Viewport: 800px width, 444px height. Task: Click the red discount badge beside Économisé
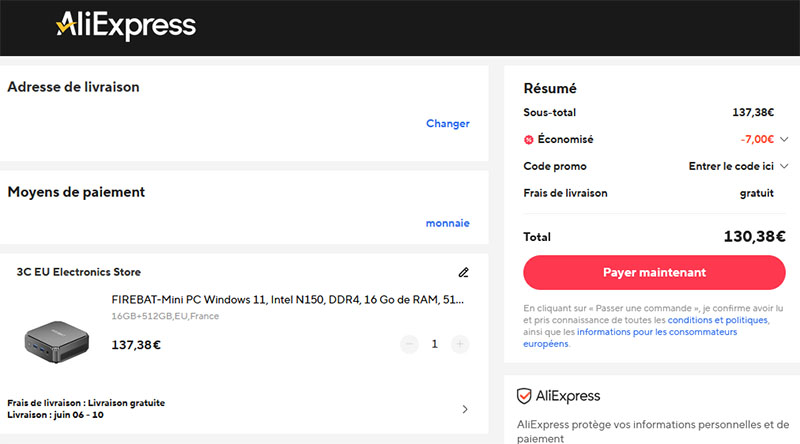[529, 140]
